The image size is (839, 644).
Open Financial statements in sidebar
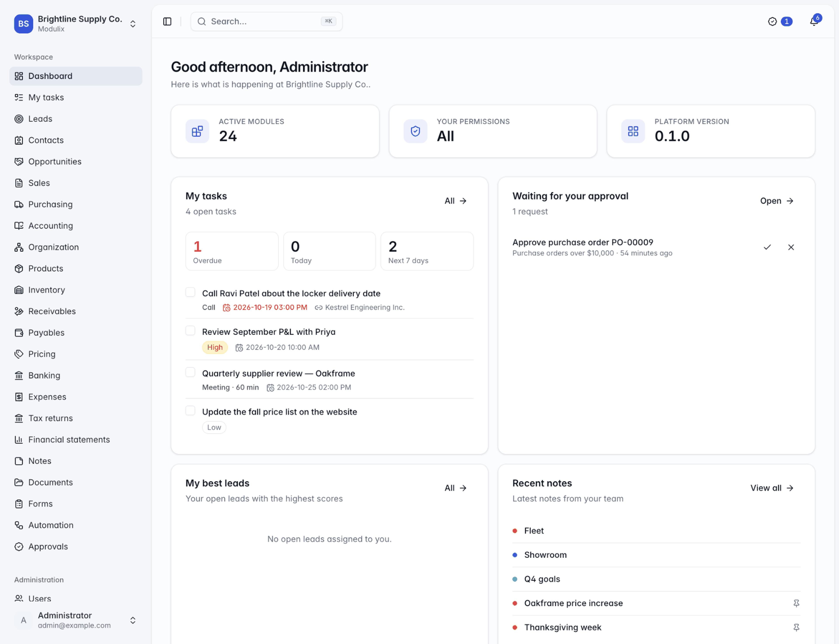(x=76, y=440)
